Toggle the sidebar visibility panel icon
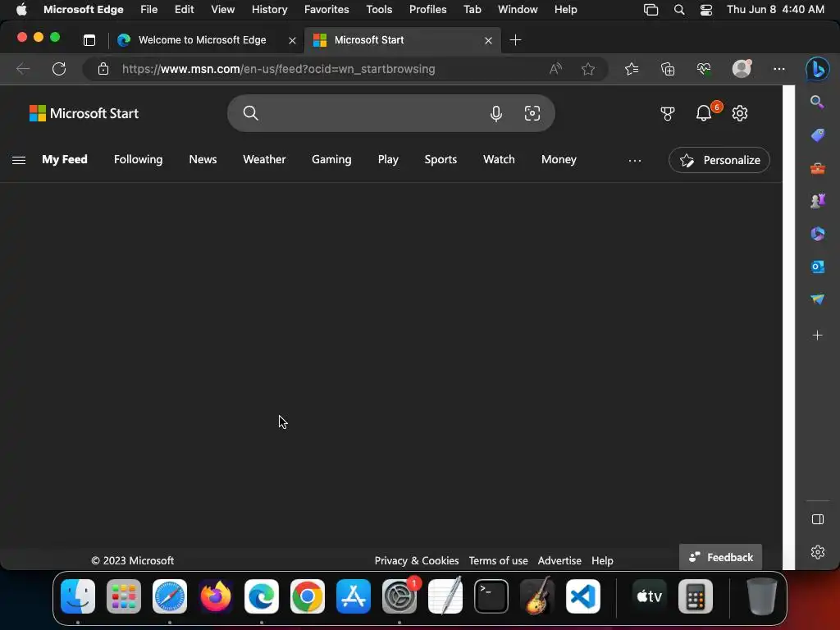 pos(818,519)
